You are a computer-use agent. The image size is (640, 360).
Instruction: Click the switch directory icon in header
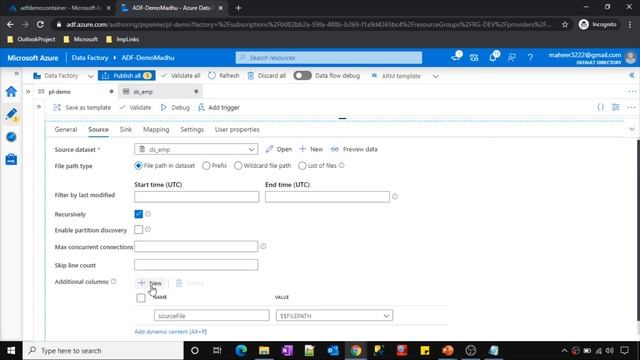(474, 58)
